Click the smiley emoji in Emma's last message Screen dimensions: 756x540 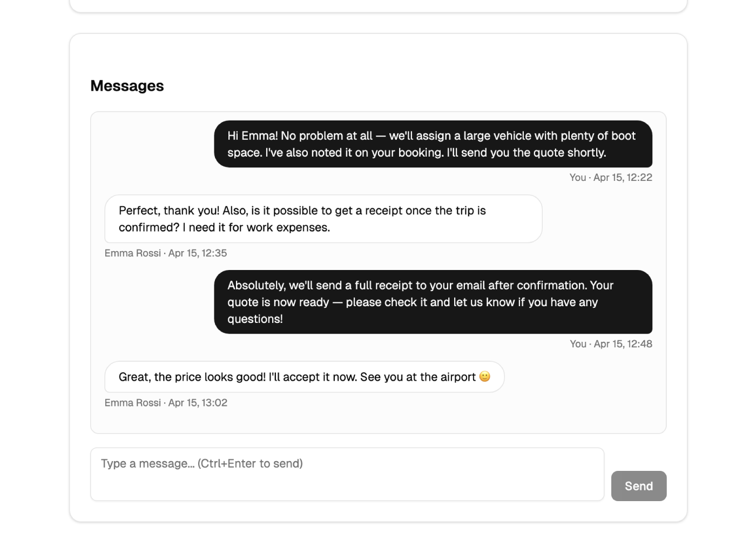pos(485,377)
